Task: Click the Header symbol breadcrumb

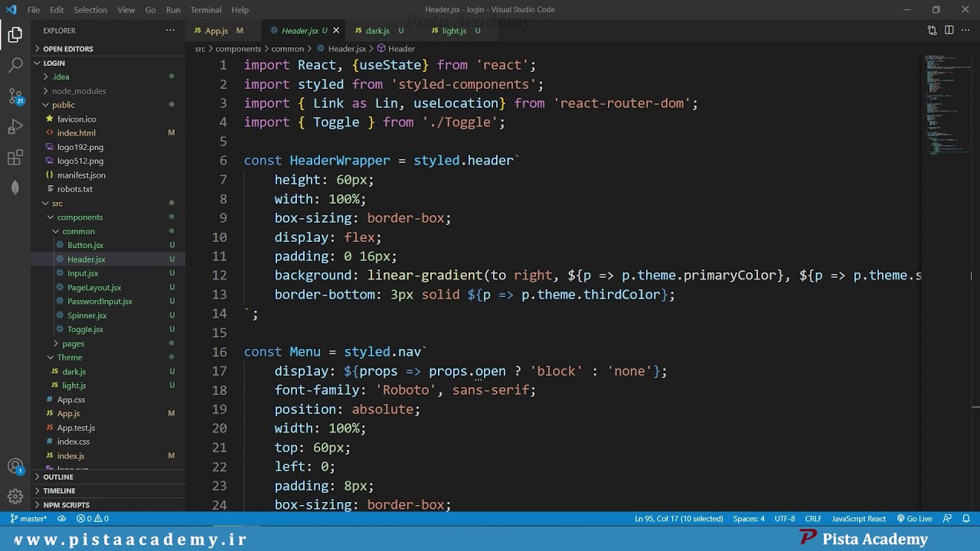Action: coord(396,48)
